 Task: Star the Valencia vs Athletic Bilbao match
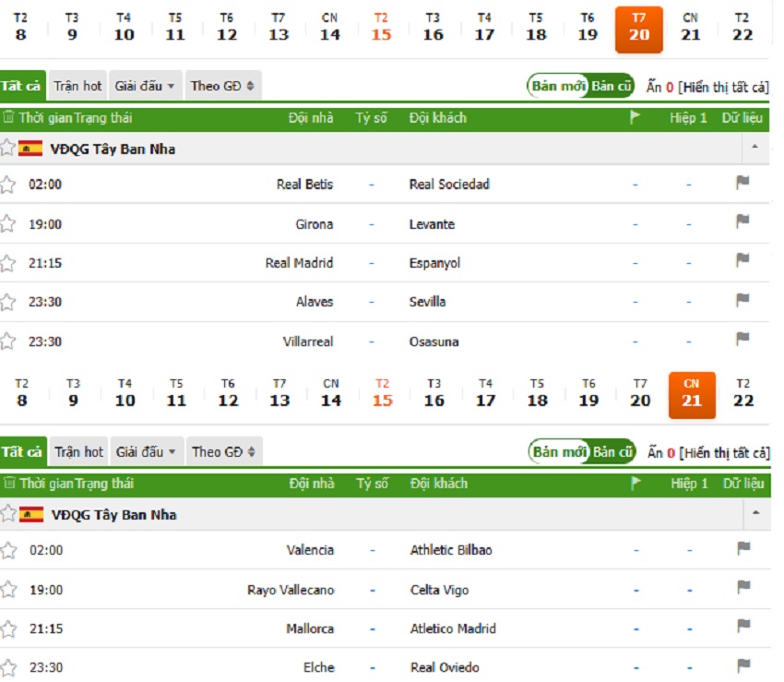[8, 550]
